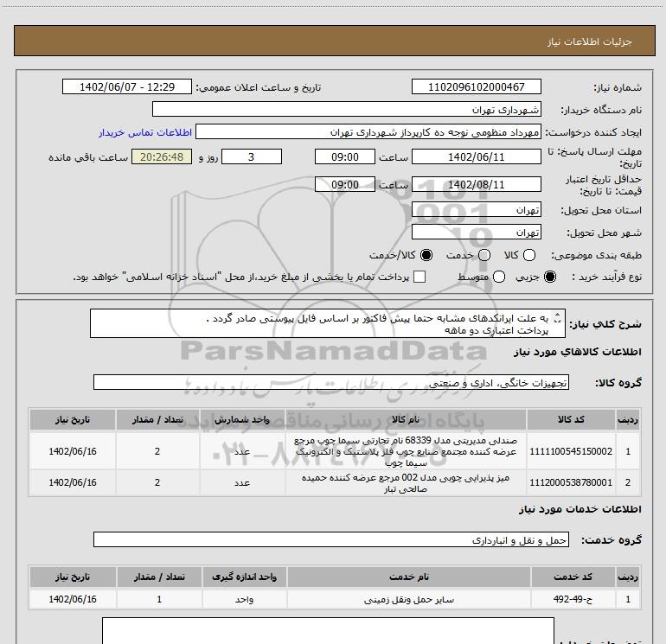This screenshot has height=644, width=666.
Task: Select the میز پذیرایی چوبی مدل 002 item name
Action: 406,483
